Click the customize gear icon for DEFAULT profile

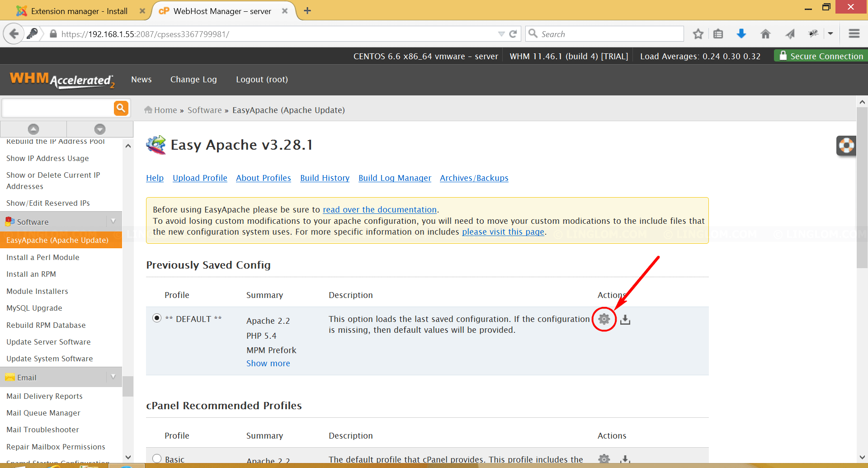tap(604, 319)
